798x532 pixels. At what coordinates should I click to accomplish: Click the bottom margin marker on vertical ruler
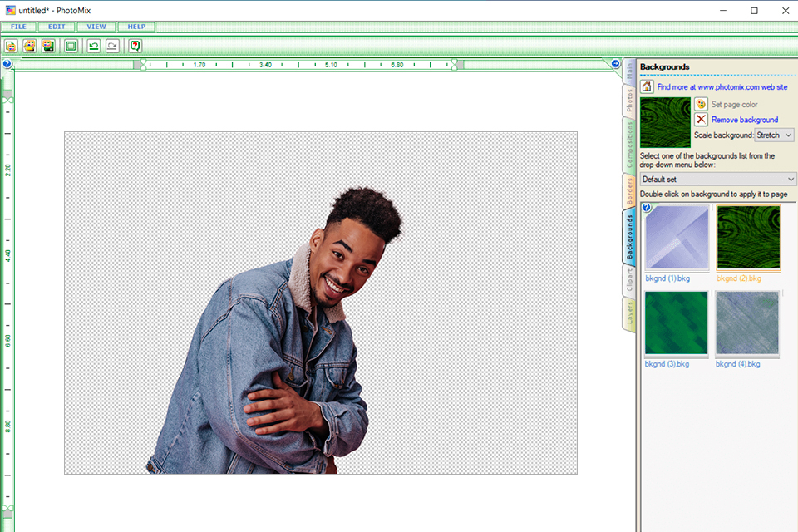[x=7, y=508]
